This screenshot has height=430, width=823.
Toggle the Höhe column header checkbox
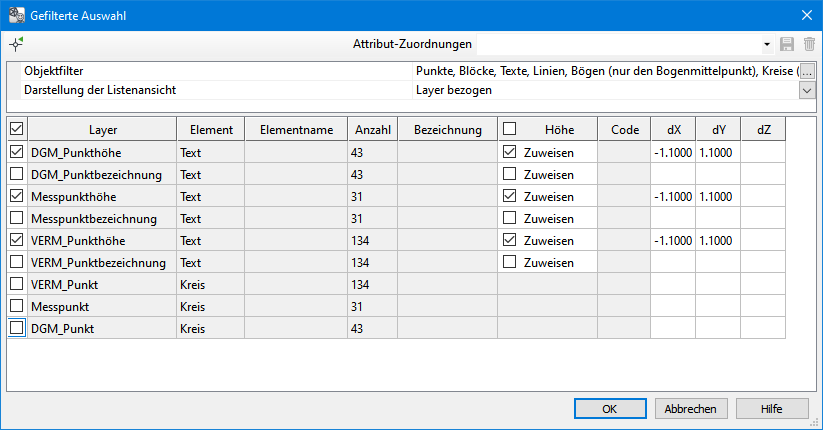click(510, 129)
